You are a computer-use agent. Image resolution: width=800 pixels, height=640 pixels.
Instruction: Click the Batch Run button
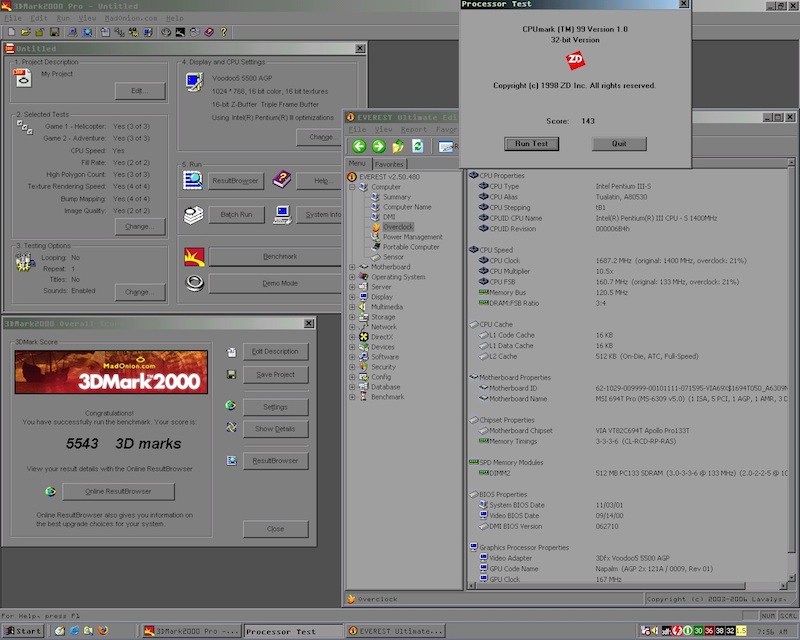click(236, 215)
